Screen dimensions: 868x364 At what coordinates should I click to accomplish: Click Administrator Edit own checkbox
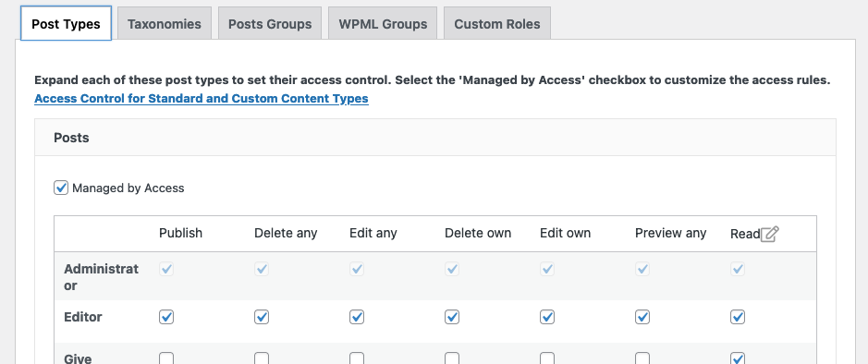pyautogui.click(x=547, y=269)
